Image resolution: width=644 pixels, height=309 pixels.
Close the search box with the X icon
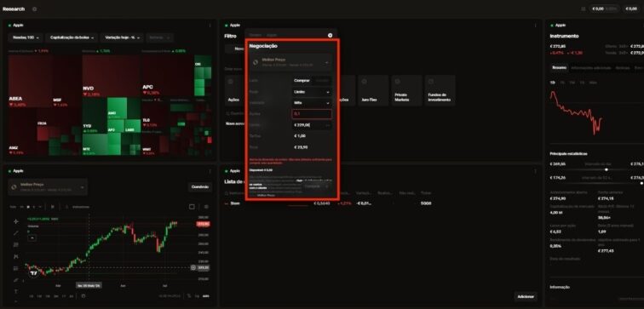point(331,35)
